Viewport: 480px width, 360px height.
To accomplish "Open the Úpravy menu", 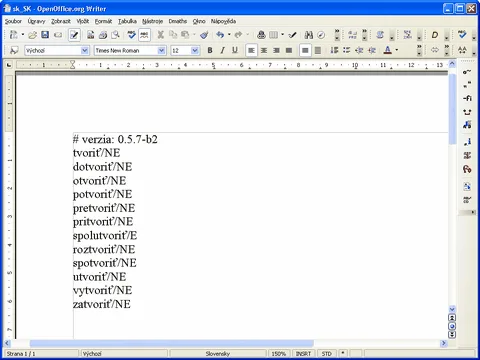I will pos(36,21).
